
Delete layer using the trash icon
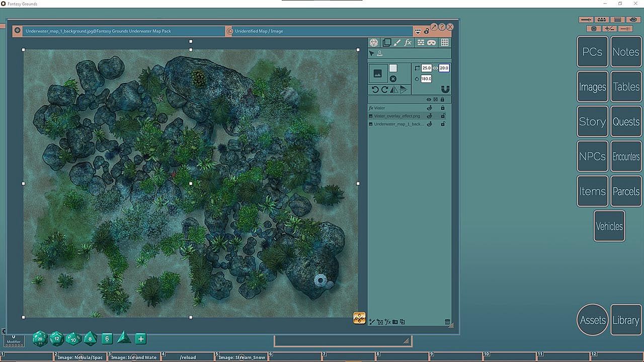pyautogui.click(x=447, y=322)
